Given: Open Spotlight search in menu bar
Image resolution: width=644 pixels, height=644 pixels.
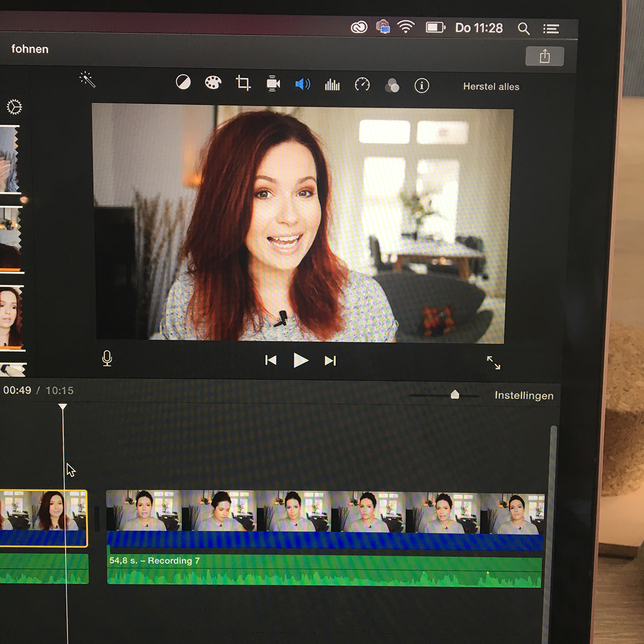Looking at the screenshot, I should (523, 29).
